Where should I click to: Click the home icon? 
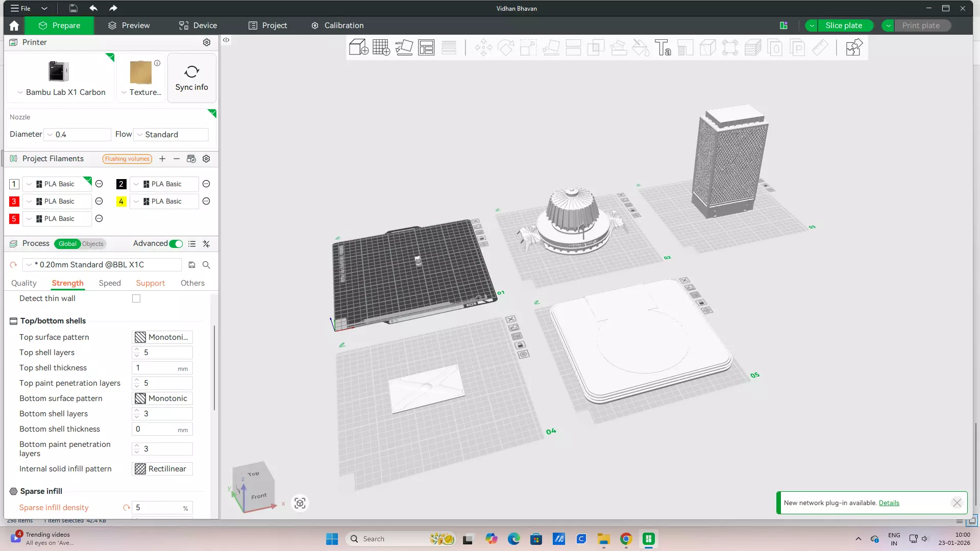[x=14, y=26]
